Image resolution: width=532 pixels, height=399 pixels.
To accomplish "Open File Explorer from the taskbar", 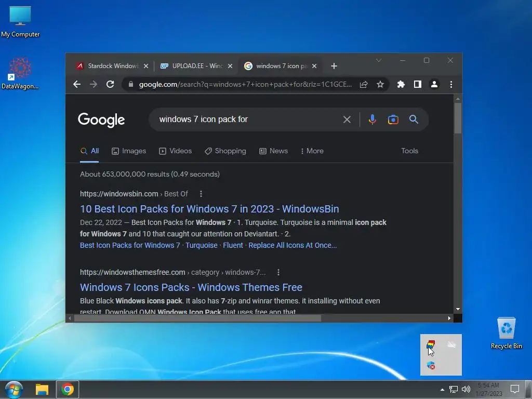I will coord(42,390).
